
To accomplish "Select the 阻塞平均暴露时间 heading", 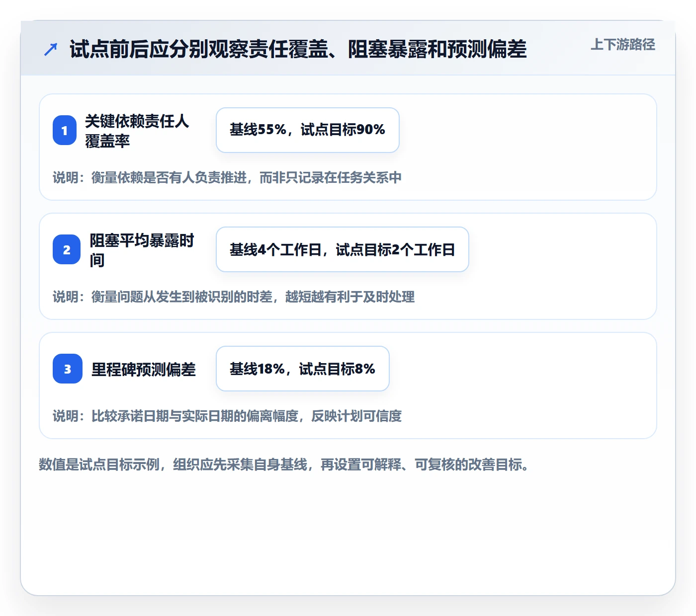I will click(x=141, y=250).
